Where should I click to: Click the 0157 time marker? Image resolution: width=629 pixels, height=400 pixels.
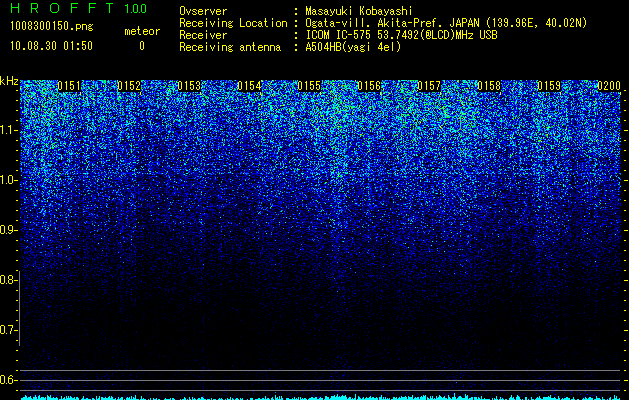pyautogui.click(x=429, y=86)
